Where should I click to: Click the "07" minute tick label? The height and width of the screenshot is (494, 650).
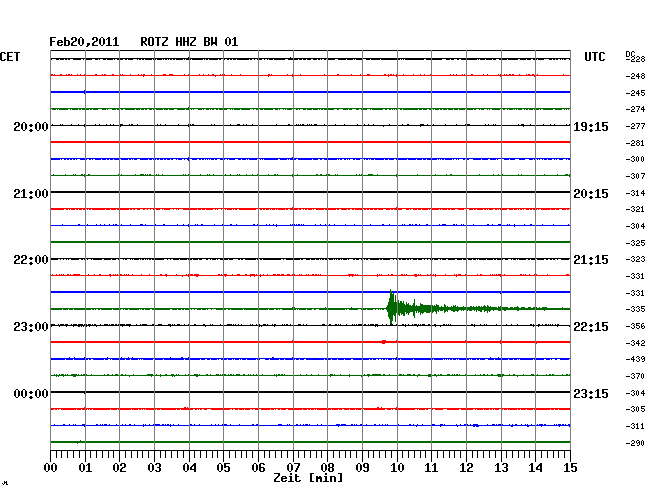(293, 468)
